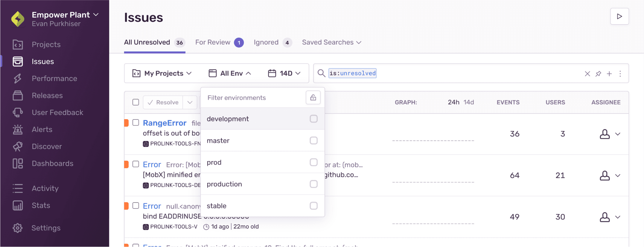
Task: Open Alerts siren icon in sidebar
Action: point(18,130)
